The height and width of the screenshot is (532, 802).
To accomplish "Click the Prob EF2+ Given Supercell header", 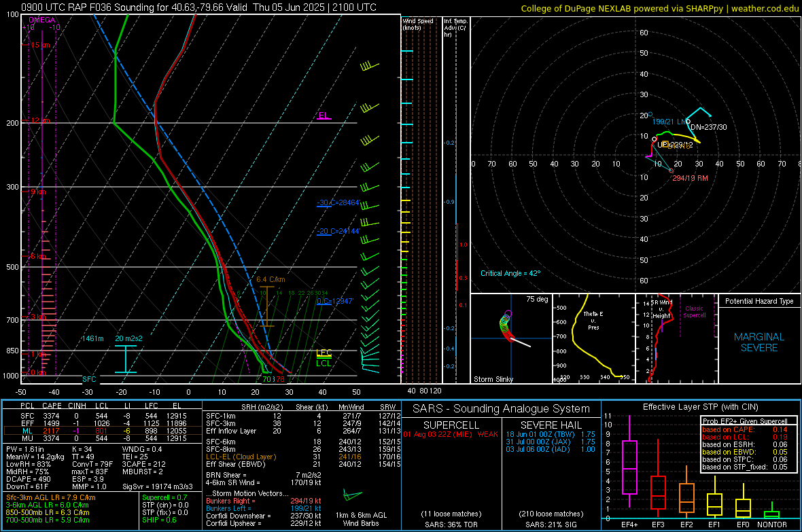I will pos(745,421).
